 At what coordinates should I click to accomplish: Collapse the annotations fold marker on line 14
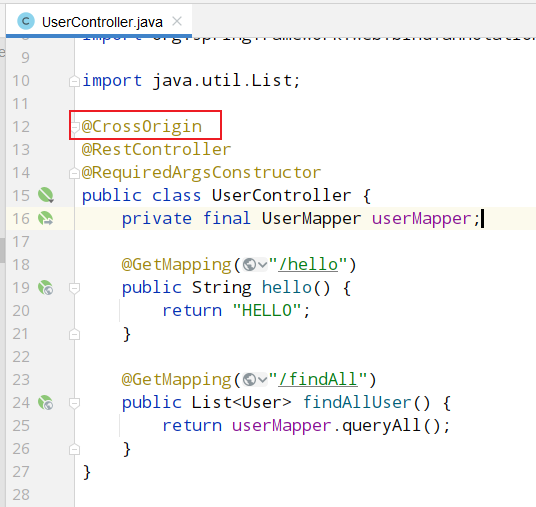pos(74,173)
